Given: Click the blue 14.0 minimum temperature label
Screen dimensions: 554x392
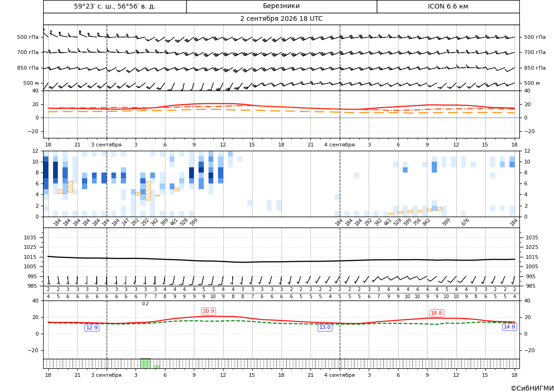Looking at the screenshot, I should pyautogui.click(x=509, y=327).
